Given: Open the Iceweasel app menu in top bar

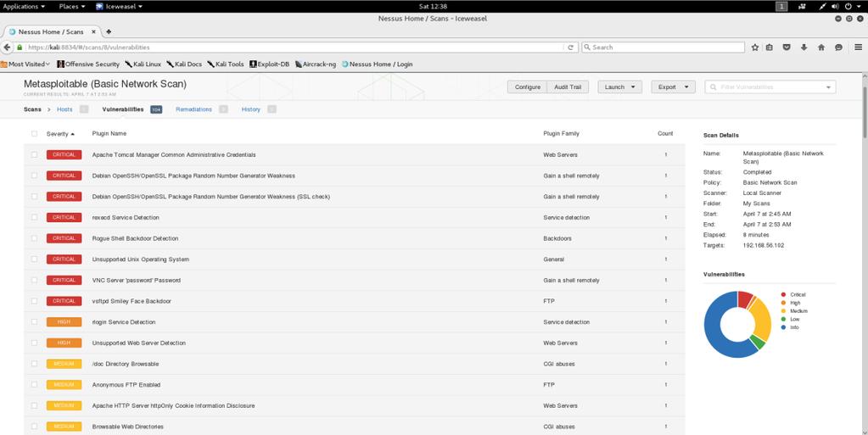Looking at the screenshot, I should [x=119, y=7].
